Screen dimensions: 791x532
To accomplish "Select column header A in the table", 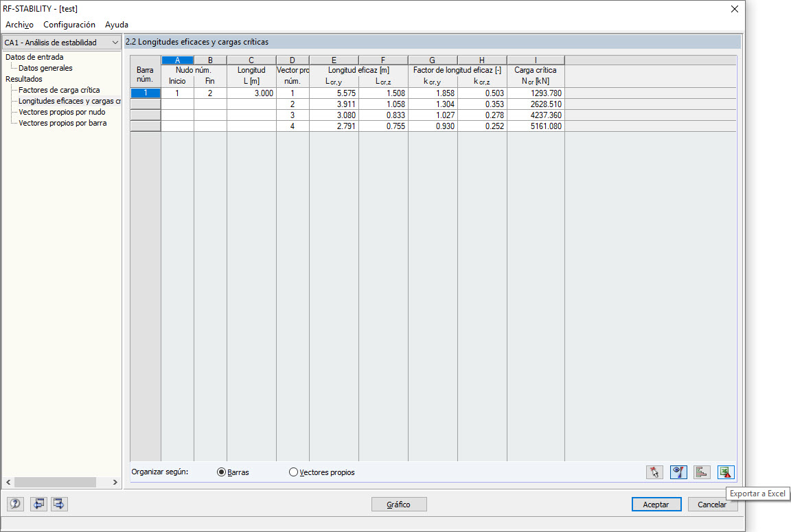I will (x=177, y=60).
